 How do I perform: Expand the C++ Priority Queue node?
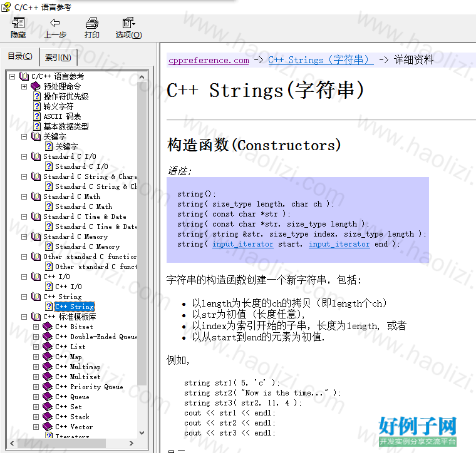point(36,387)
